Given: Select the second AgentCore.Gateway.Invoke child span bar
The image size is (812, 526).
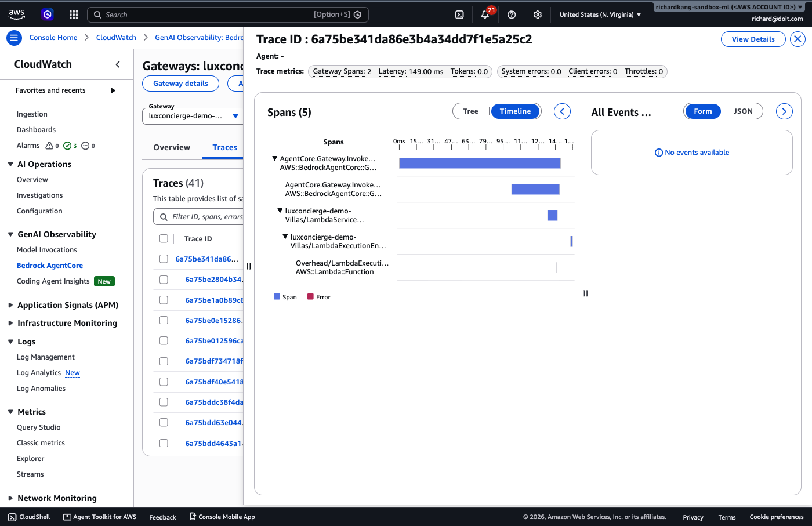Looking at the screenshot, I should (535, 189).
